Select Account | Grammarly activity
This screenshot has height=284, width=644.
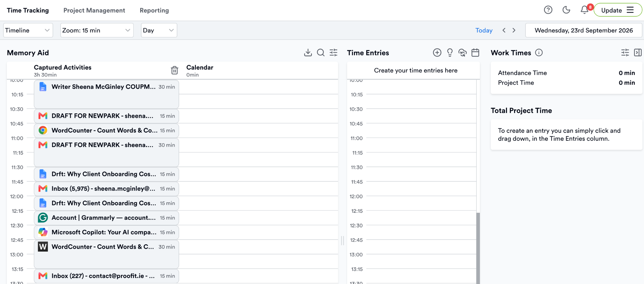pos(106,218)
